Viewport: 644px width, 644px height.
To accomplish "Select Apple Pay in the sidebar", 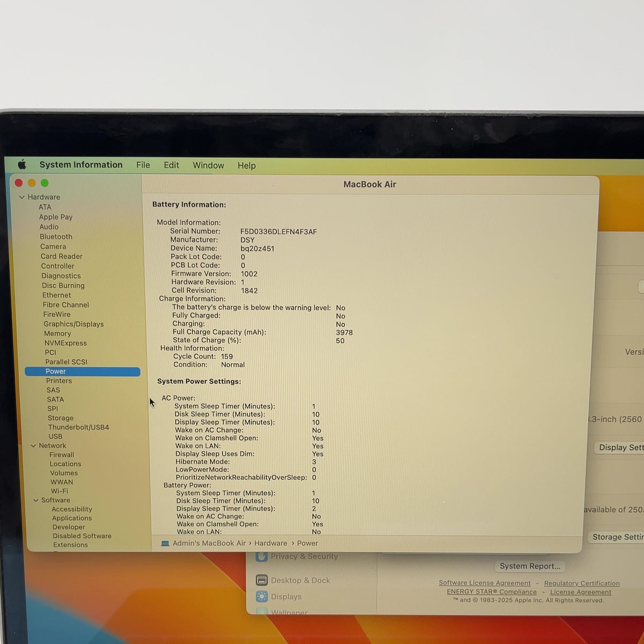I will pyautogui.click(x=56, y=217).
